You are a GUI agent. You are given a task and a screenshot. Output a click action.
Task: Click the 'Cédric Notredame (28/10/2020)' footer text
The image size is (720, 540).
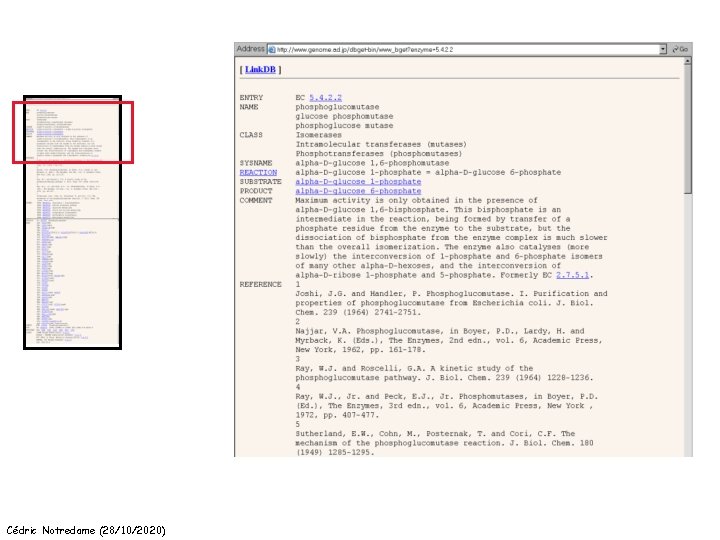click(x=86, y=530)
